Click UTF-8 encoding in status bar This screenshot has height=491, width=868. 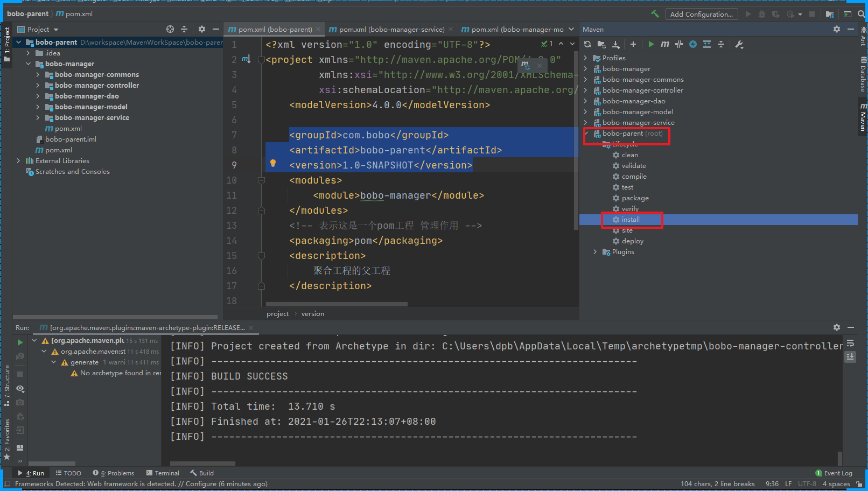coord(807,483)
